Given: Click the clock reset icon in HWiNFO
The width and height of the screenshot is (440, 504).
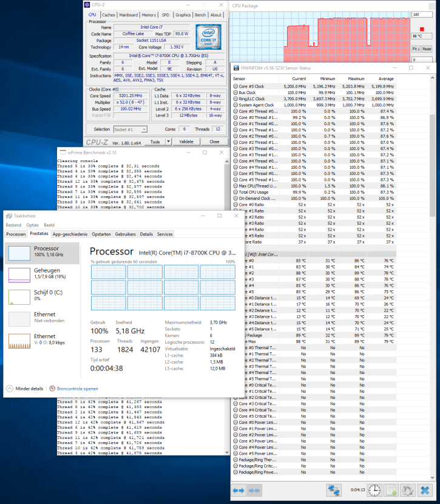Looking at the screenshot, I should pyautogui.click(x=374, y=491).
